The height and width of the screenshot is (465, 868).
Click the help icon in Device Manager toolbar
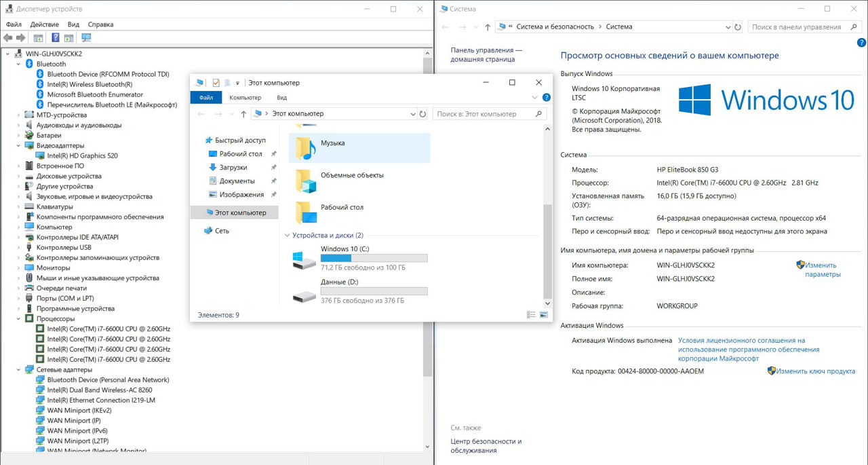[56, 38]
